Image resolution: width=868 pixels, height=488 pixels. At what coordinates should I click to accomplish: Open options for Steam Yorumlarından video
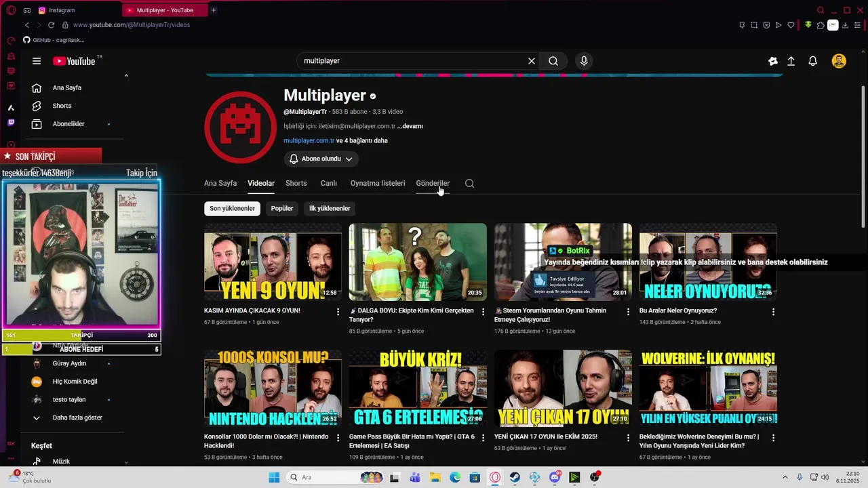[629, 312]
